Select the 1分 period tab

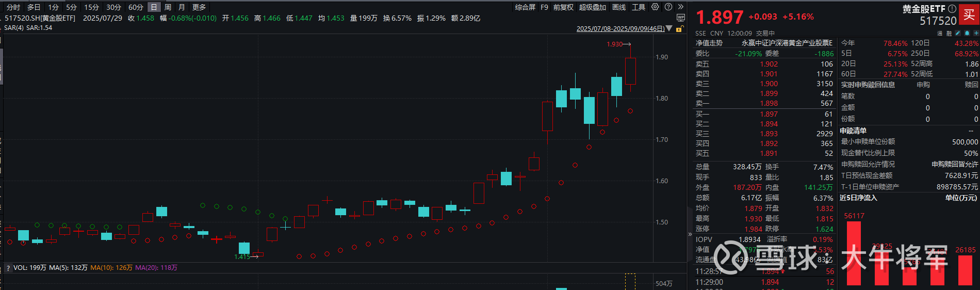[x=54, y=7]
